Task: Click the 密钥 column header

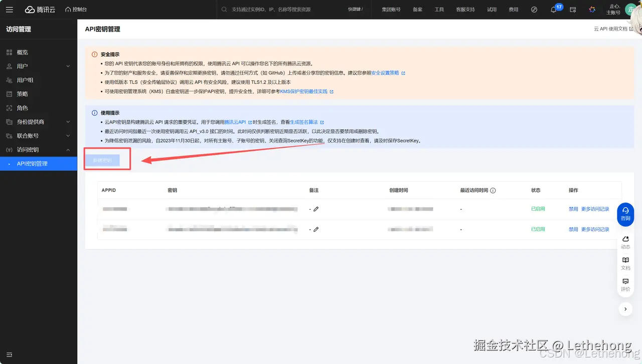Action: tap(173, 191)
